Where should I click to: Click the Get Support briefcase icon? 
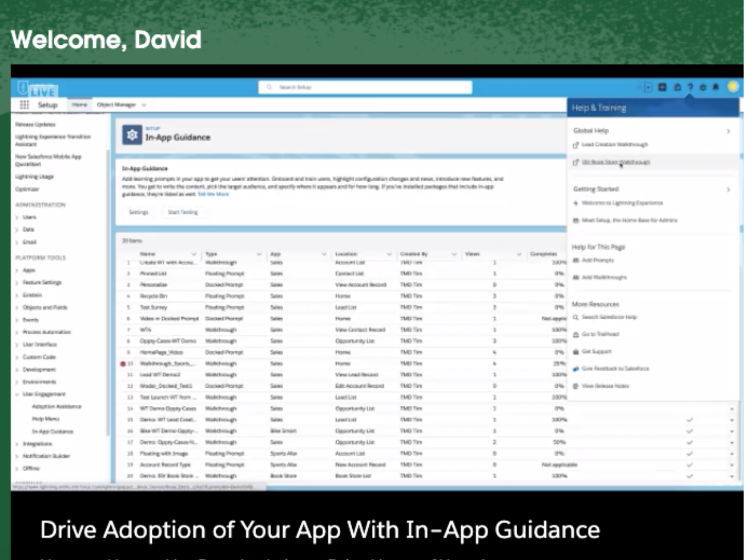tap(576, 351)
